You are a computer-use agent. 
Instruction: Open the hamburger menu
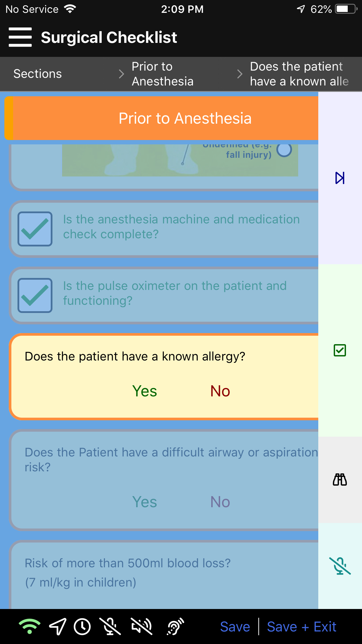tap(20, 37)
